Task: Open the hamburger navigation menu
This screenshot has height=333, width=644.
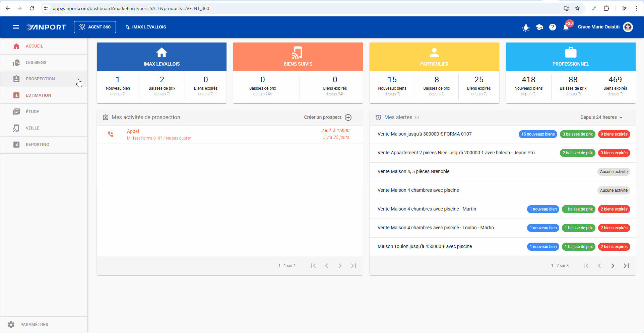Action: [16, 27]
